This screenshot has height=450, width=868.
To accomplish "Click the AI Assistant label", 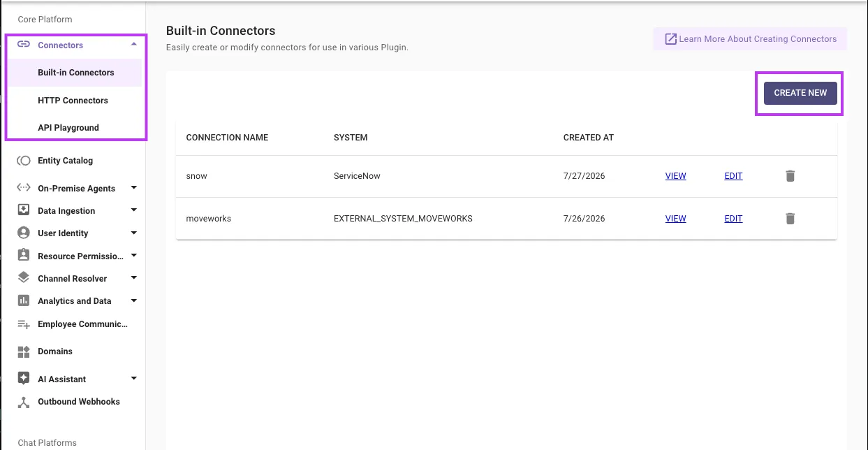I will point(61,379).
